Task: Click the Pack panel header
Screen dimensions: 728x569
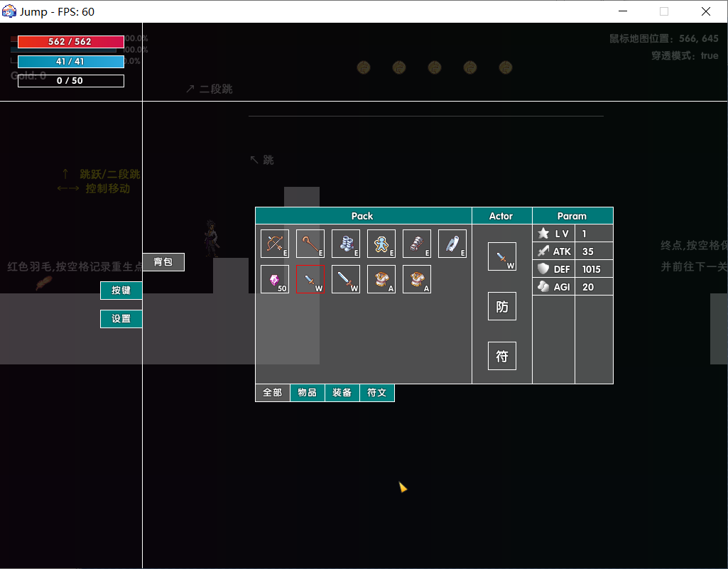Action: tap(364, 216)
